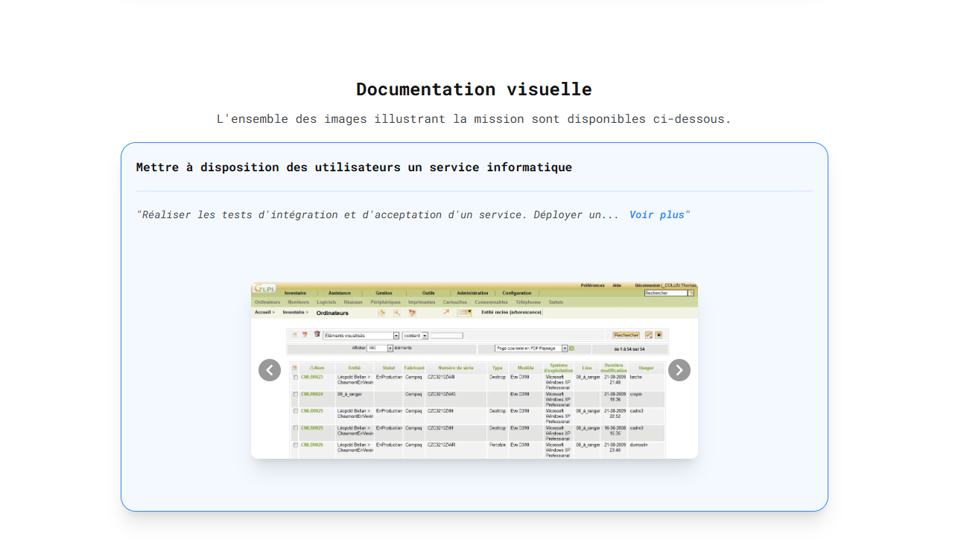Select the CMLB0026 row checkbox
Screen dimensions: 958x560
295,445
